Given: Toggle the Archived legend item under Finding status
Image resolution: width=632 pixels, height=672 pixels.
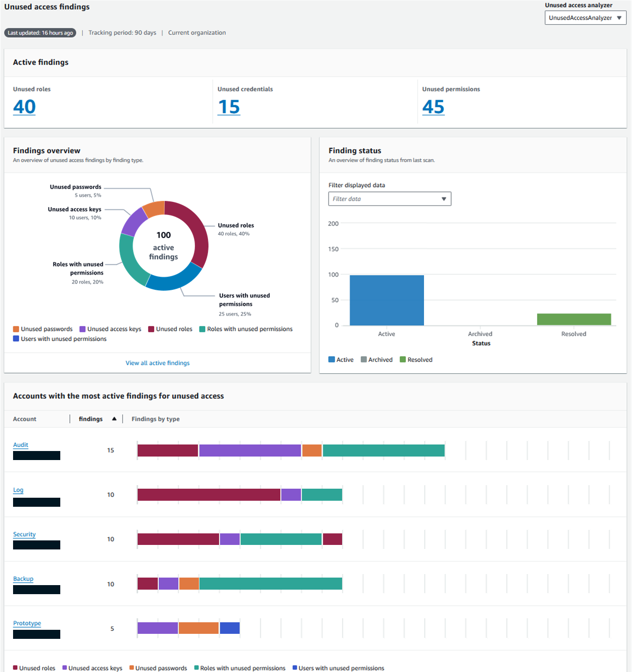Looking at the screenshot, I should [x=377, y=359].
